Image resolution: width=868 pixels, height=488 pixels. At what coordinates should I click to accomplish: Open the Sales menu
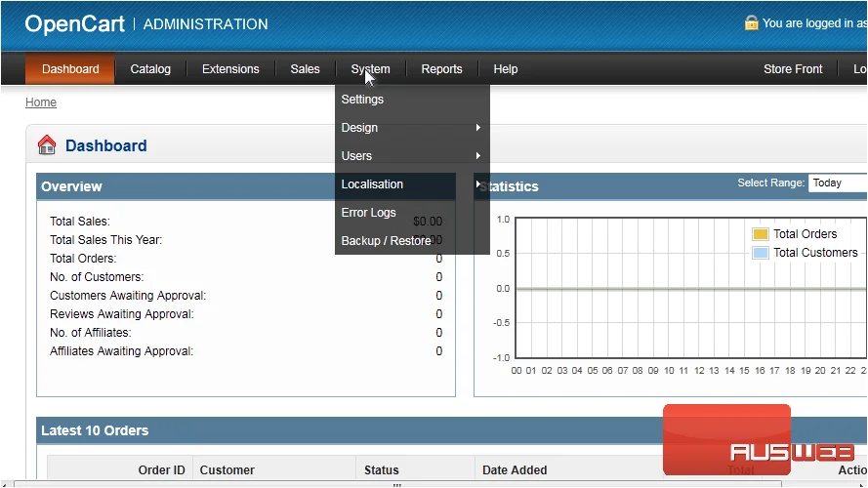tap(305, 69)
